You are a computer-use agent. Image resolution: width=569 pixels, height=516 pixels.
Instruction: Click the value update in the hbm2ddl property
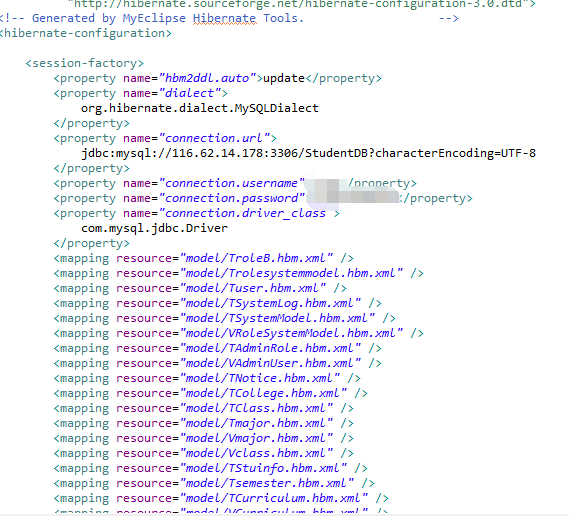point(284,78)
